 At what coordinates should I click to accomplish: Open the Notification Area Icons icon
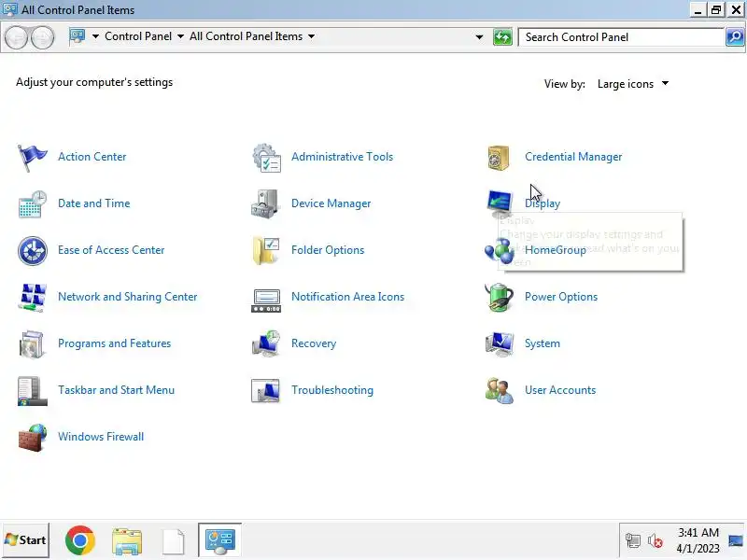click(x=266, y=300)
